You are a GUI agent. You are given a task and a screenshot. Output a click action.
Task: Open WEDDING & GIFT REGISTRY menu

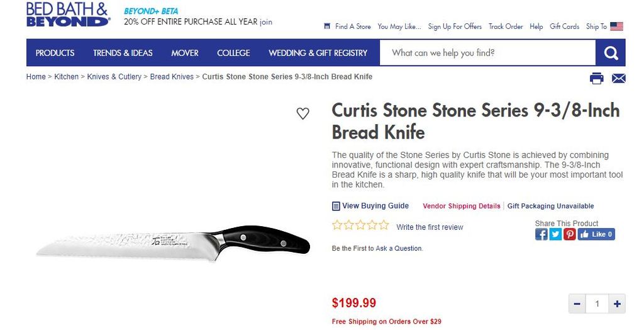318,53
